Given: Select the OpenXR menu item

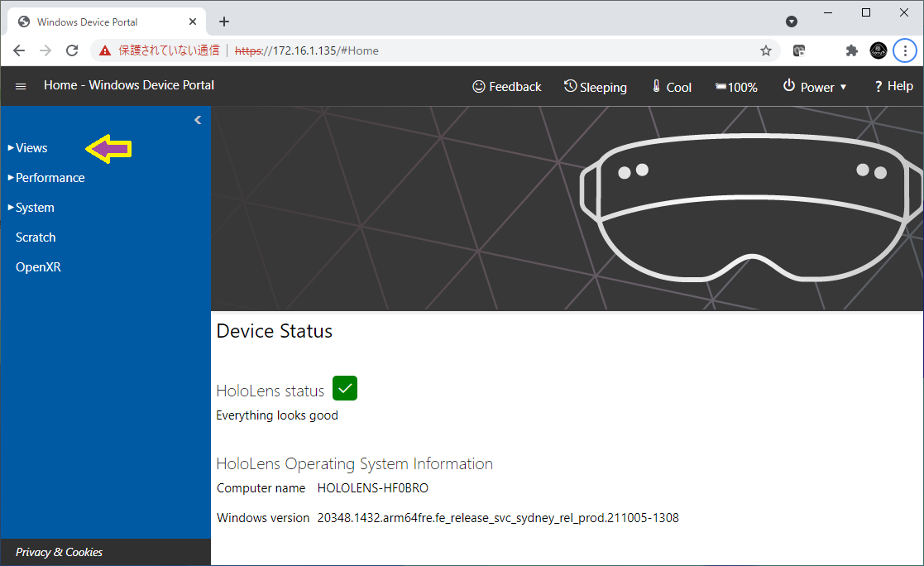Looking at the screenshot, I should (x=38, y=267).
